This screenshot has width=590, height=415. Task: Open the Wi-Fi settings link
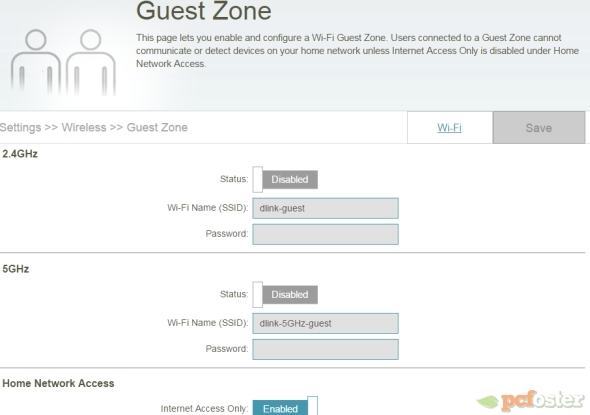(x=449, y=128)
